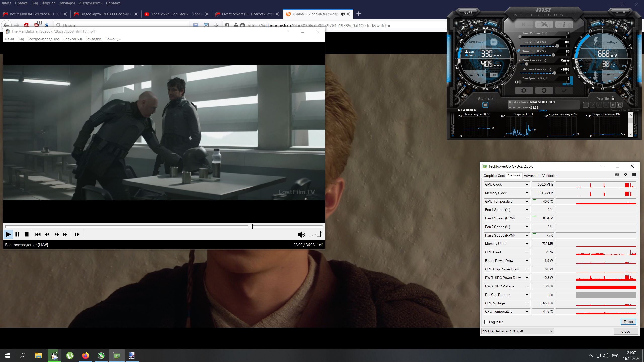Enable the Log to file checkbox
The height and width of the screenshot is (362, 644).
click(x=486, y=322)
